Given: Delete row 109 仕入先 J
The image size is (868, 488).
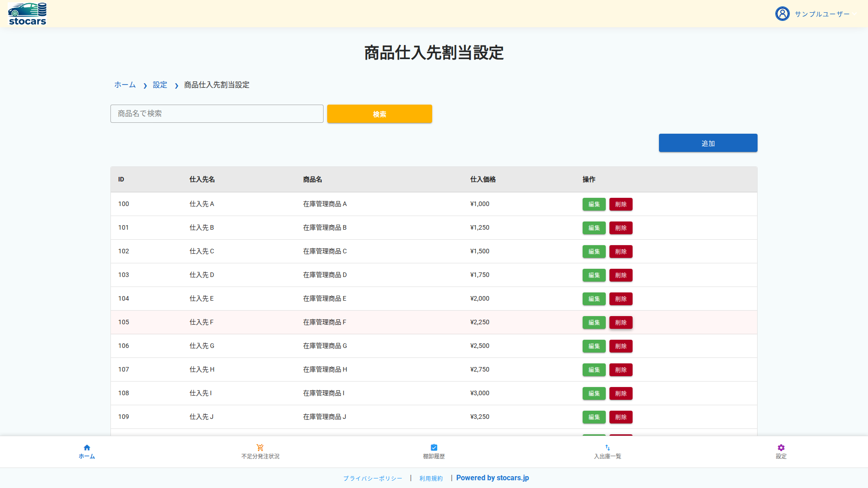Looking at the screenshot, I should coord(621,417).
